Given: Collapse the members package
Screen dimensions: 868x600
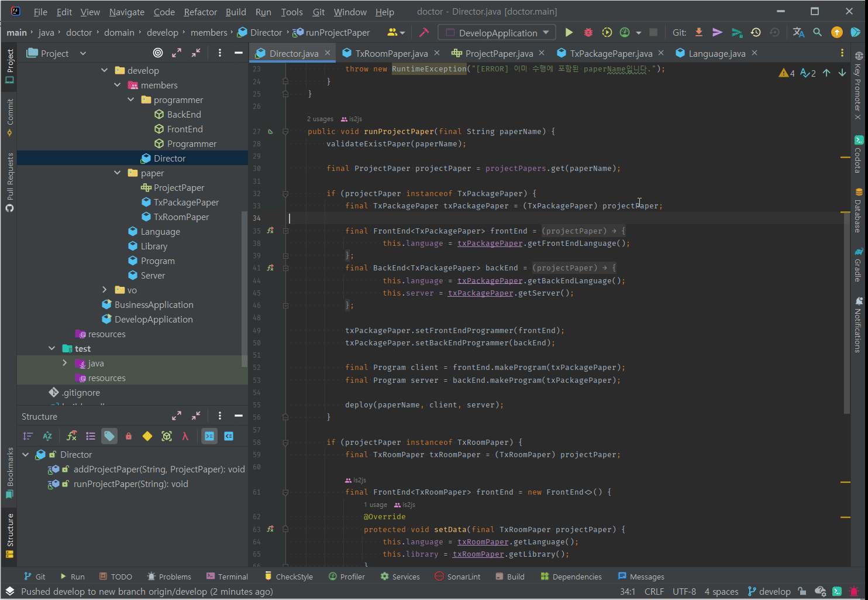Looking at the screenshot, I should (118, 85).
